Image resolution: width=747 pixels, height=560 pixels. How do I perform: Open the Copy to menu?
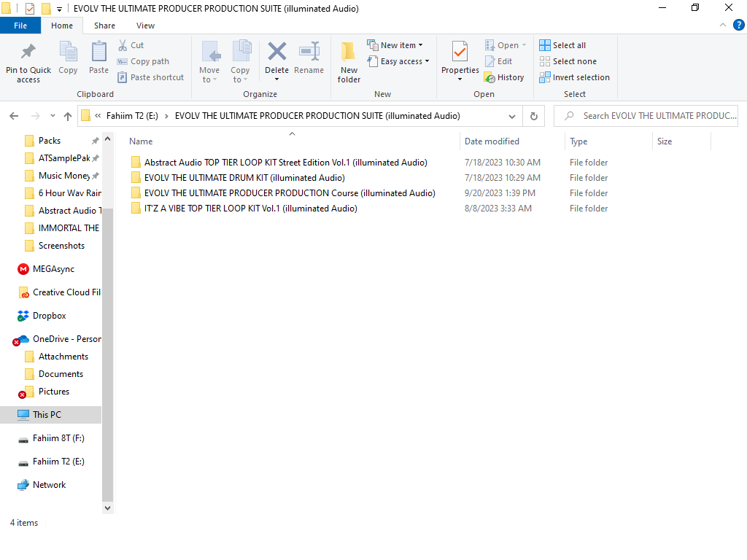click(240, 62)
